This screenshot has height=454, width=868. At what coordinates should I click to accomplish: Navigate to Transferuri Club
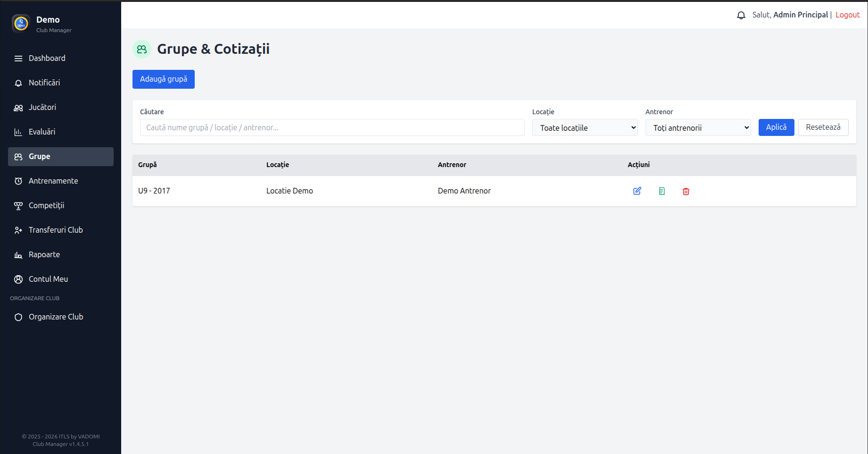(56, 230)
